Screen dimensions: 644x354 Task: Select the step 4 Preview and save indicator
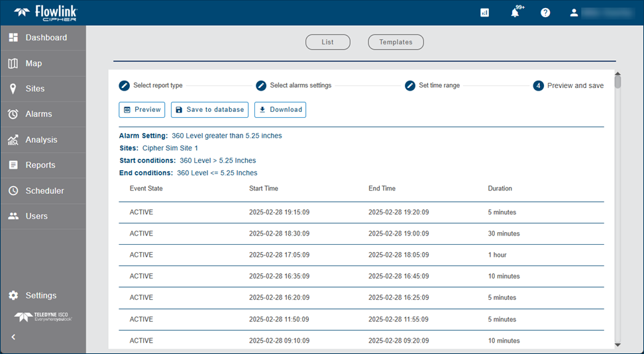(x=539, y=85)
